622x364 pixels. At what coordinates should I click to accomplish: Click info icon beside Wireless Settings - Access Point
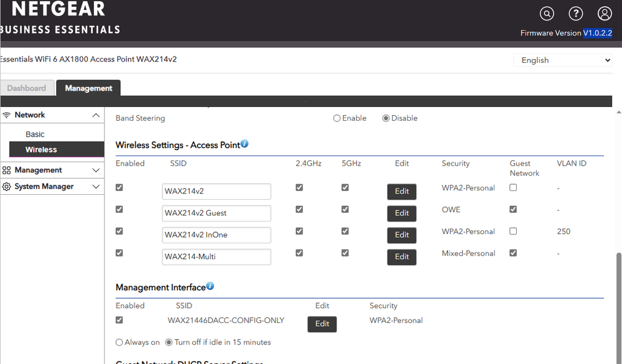click(245, 144)
